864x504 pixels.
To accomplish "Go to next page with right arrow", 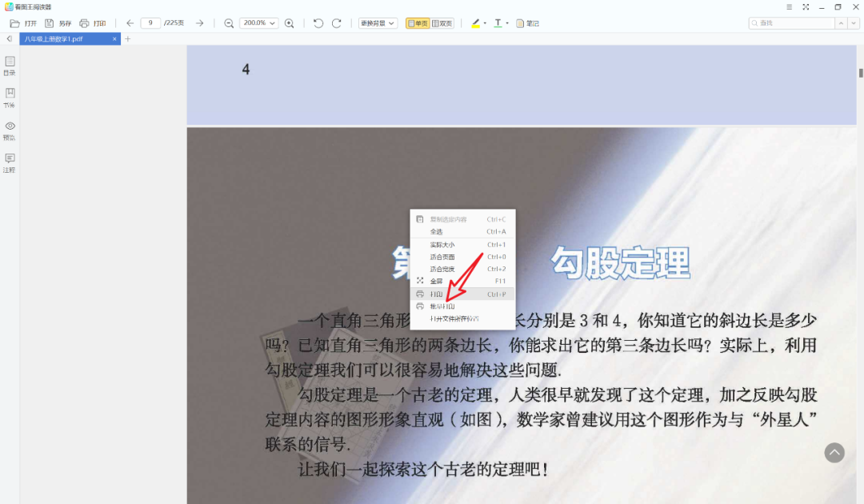I will (x=199, y=23).
